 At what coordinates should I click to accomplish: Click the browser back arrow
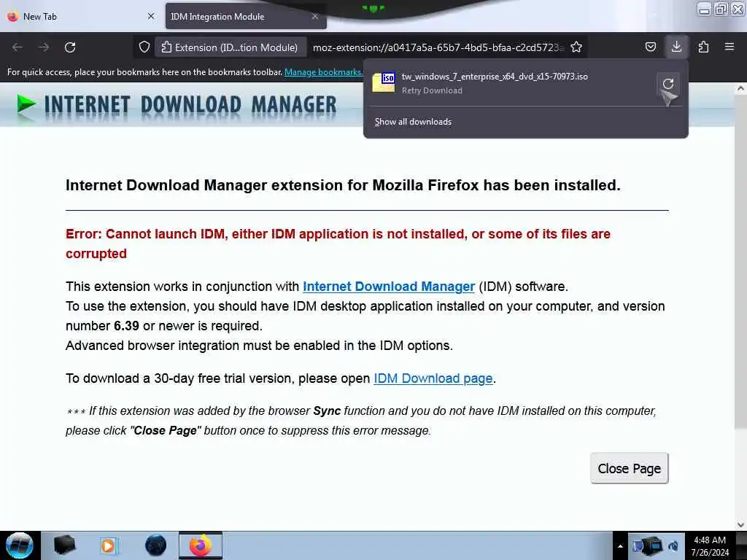point(18,47)
